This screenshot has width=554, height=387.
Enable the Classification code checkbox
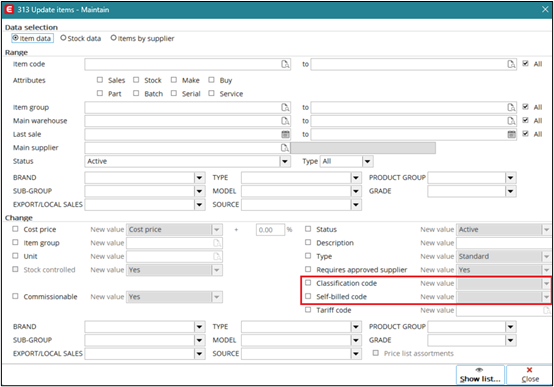pyautogui.click(x=308, y=283)
